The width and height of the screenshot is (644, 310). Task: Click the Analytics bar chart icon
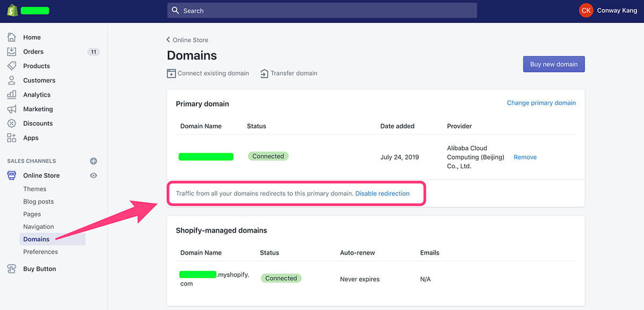point(12,95)
